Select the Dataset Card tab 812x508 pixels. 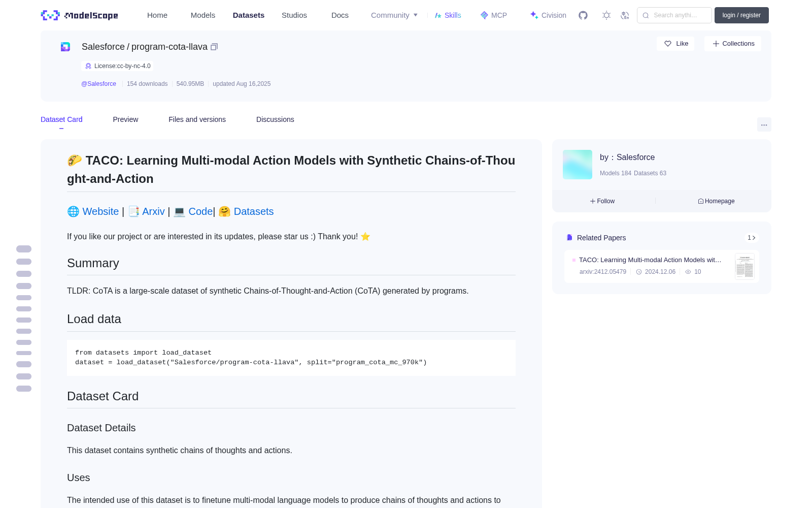[x=61, y=119]
